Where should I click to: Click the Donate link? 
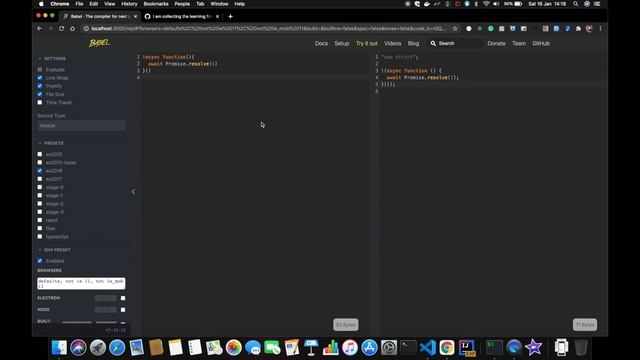496,43
